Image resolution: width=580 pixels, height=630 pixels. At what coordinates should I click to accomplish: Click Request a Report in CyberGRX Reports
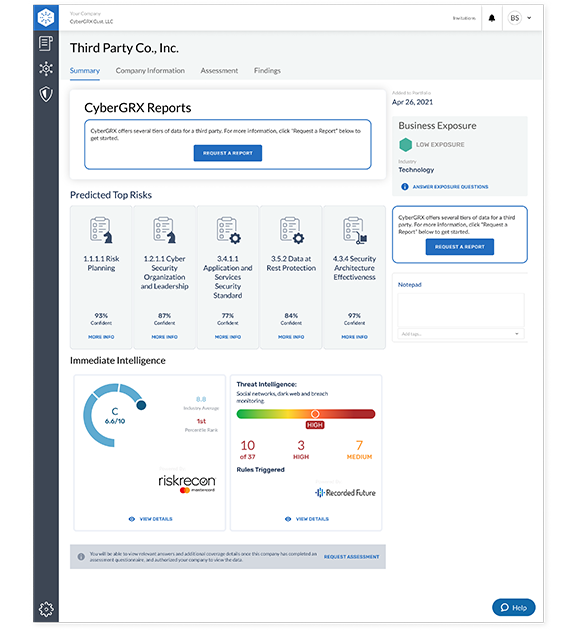228,153
